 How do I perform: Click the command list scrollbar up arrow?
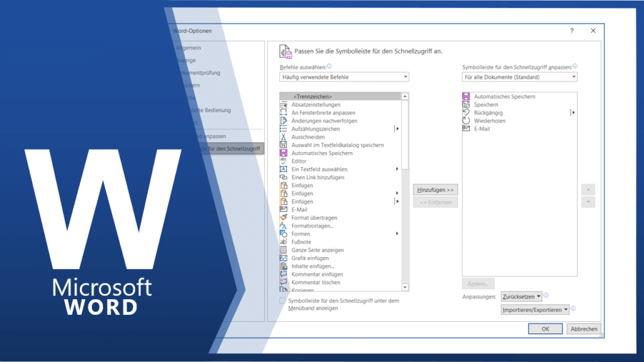tap(405, 96)
